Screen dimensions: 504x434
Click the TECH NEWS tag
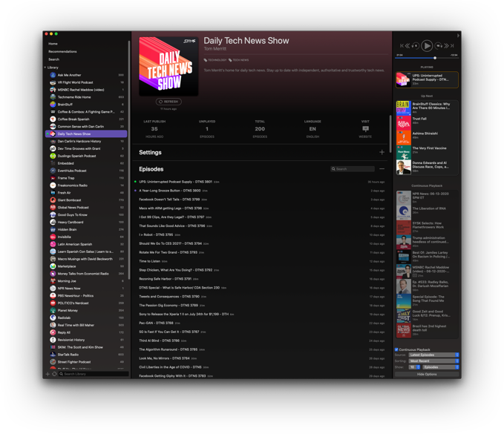click(x=238, y=60)
